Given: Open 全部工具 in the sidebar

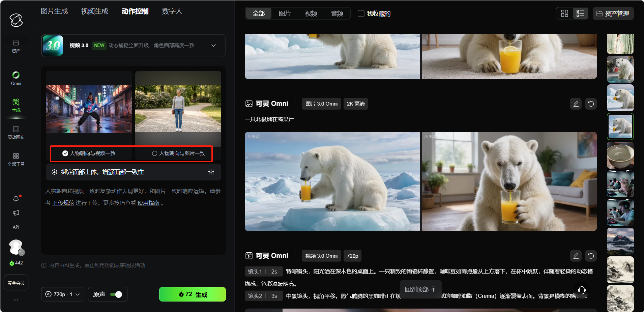Looking at the screenshot, I should (x=16, y=159).
